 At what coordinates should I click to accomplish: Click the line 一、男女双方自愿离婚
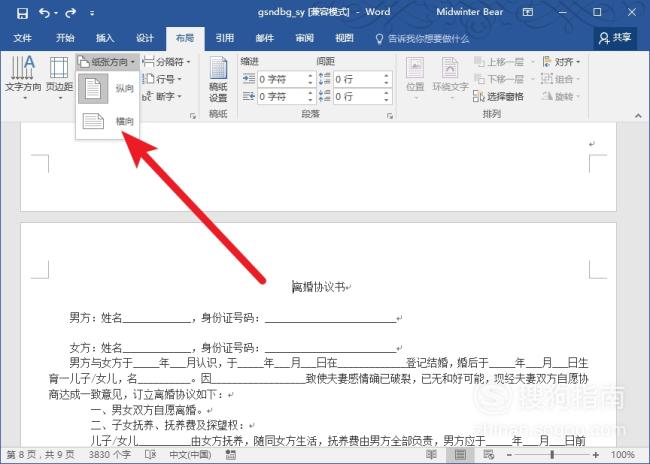[x=148, y=410]
